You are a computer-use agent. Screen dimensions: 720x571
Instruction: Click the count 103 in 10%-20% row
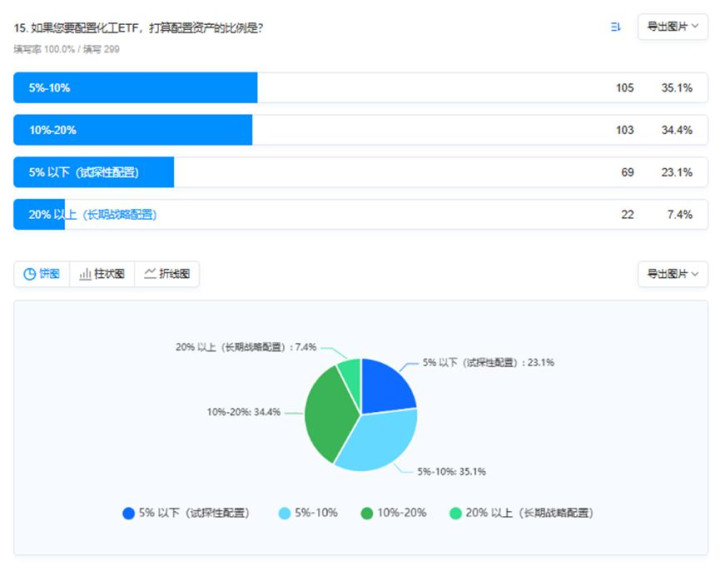point(625,130)
